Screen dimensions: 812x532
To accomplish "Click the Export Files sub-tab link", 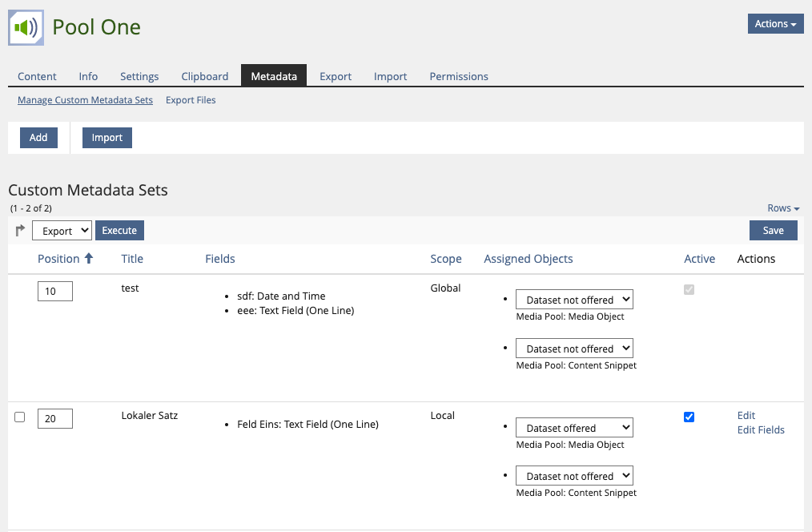I will pos(191,100).
